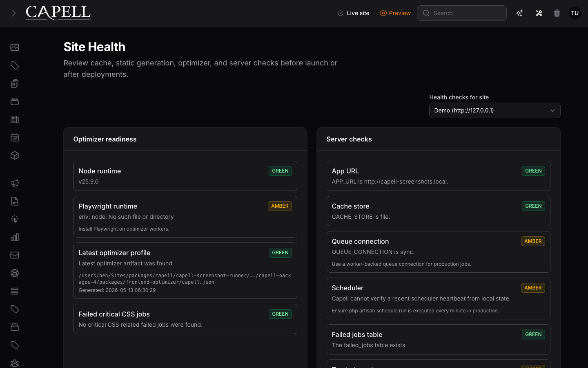Screen dimensions: 588x368
Task: Click the globe icon in the sidebar
Action: [x=15, y=273]
